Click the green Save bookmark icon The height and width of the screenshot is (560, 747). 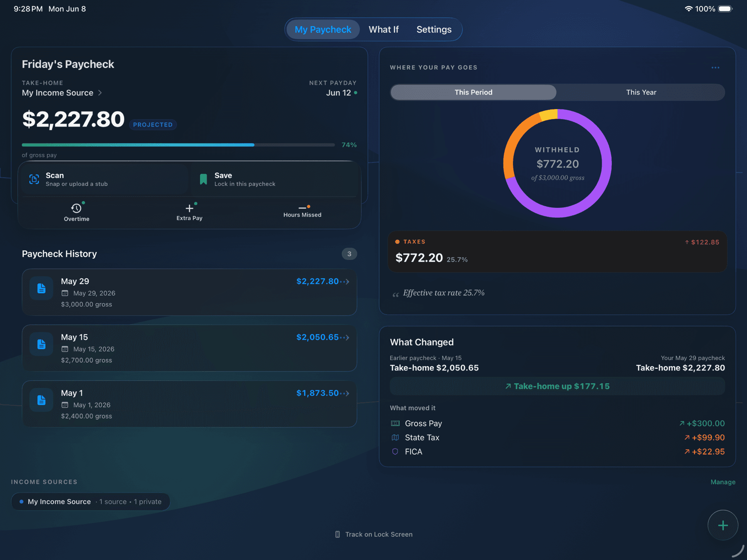pyautogui.click(x=203, y=179)
